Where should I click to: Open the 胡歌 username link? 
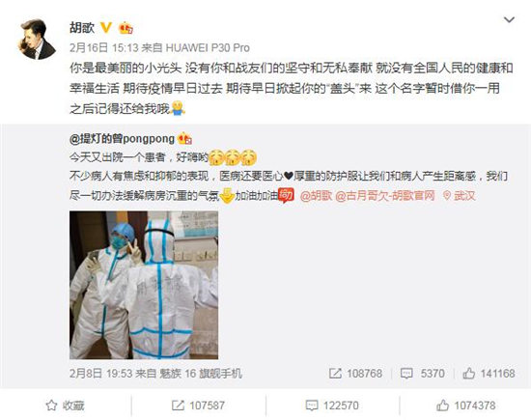(x=82, y=28)
